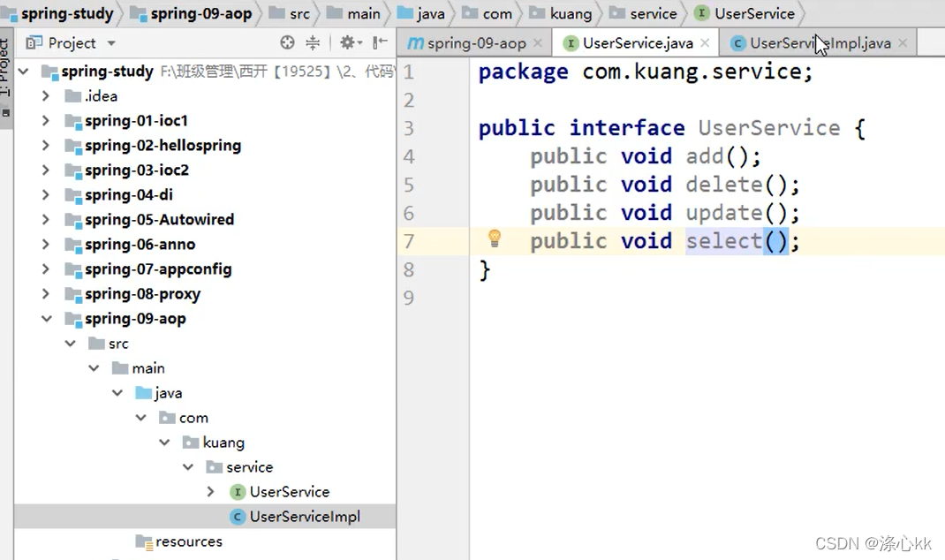945x560 pixels.
Task: Click the UserService interface name in code
Action: tap(769, 128)
